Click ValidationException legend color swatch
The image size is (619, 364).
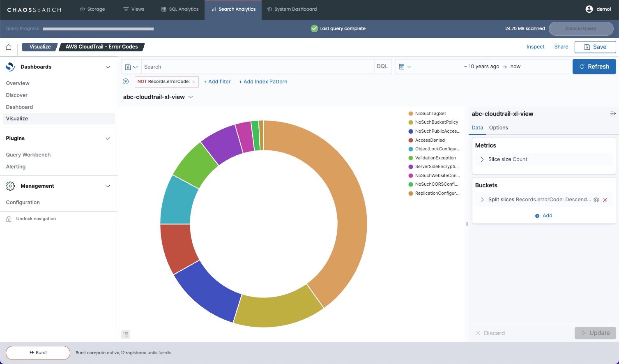411,158
